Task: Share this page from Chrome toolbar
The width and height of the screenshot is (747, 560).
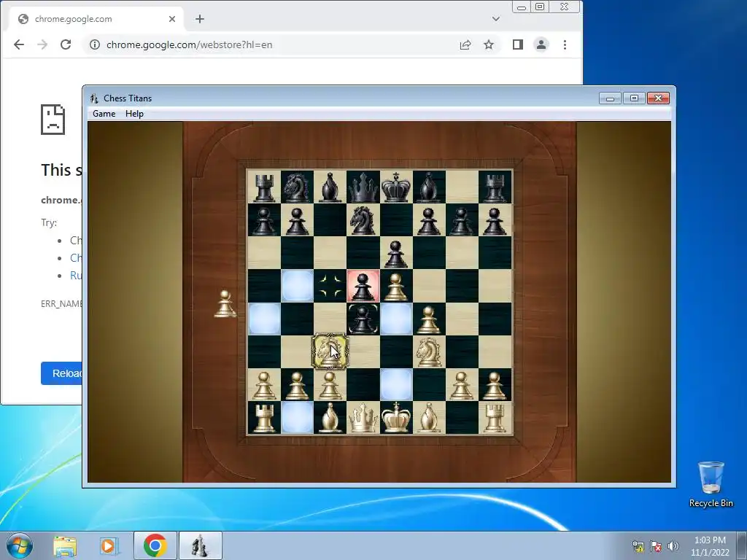Action: pos(465,44)
